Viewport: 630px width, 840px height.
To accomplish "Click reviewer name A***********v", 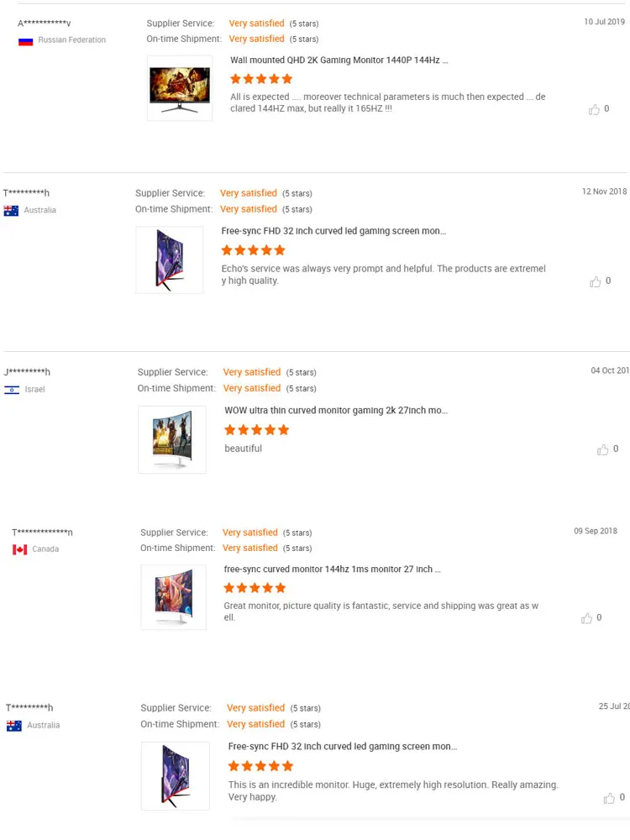I will coord(45,23).
